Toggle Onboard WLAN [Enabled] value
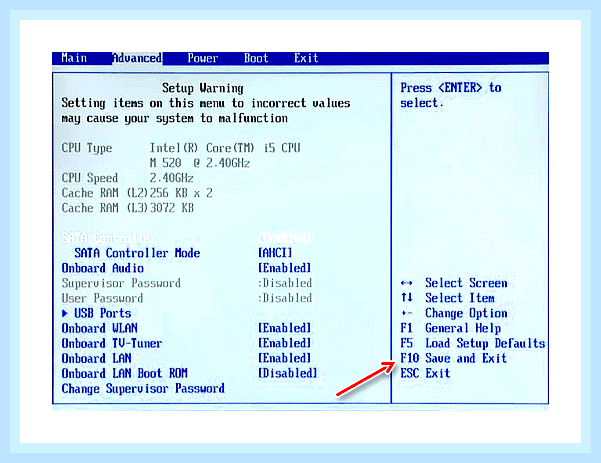This screenshot has width=601, height=463. pos(284,328)
